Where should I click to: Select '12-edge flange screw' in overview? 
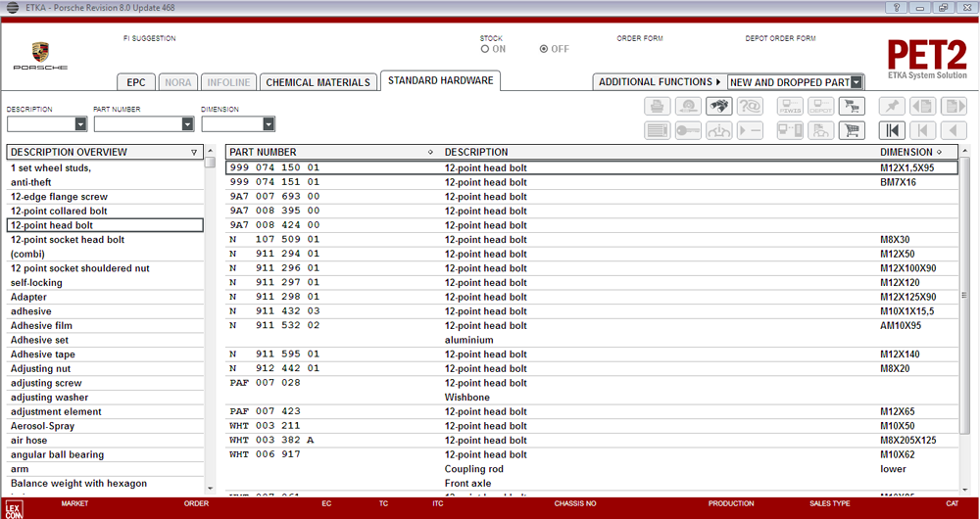pos(105,197)
